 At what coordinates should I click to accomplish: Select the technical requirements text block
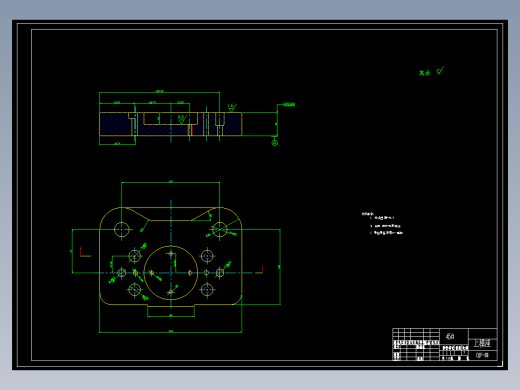click(x=382, y=223)
